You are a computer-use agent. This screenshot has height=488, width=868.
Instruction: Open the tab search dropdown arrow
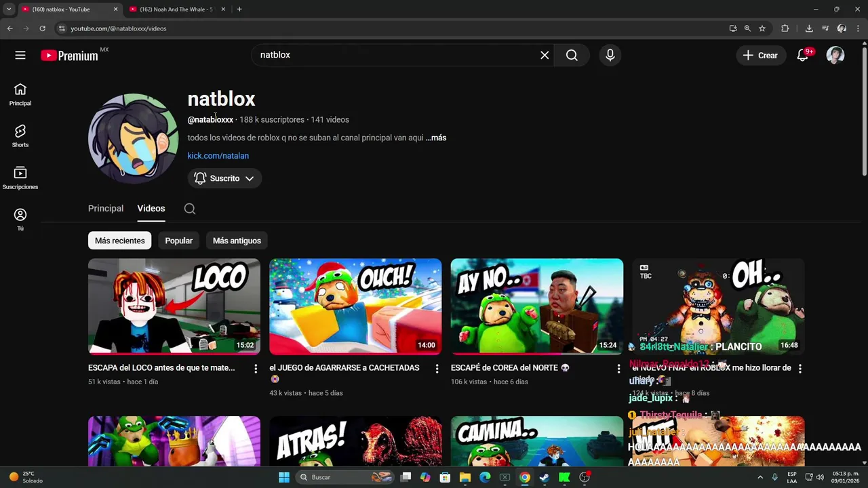tap(9, 9)
